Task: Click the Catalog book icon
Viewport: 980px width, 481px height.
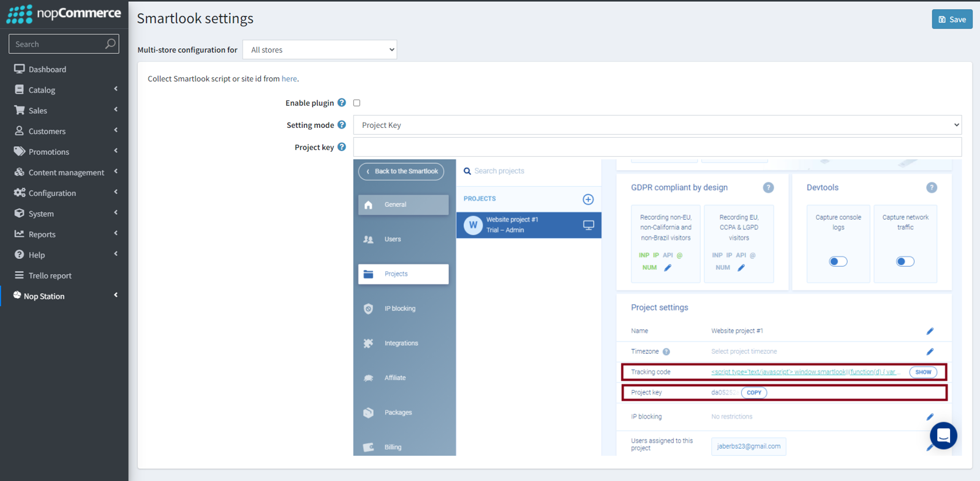Action: click(20, 89)
